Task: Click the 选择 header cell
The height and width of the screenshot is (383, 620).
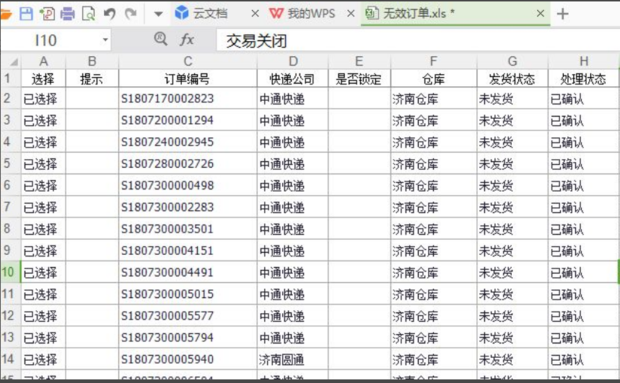Action: click(43, 79)
